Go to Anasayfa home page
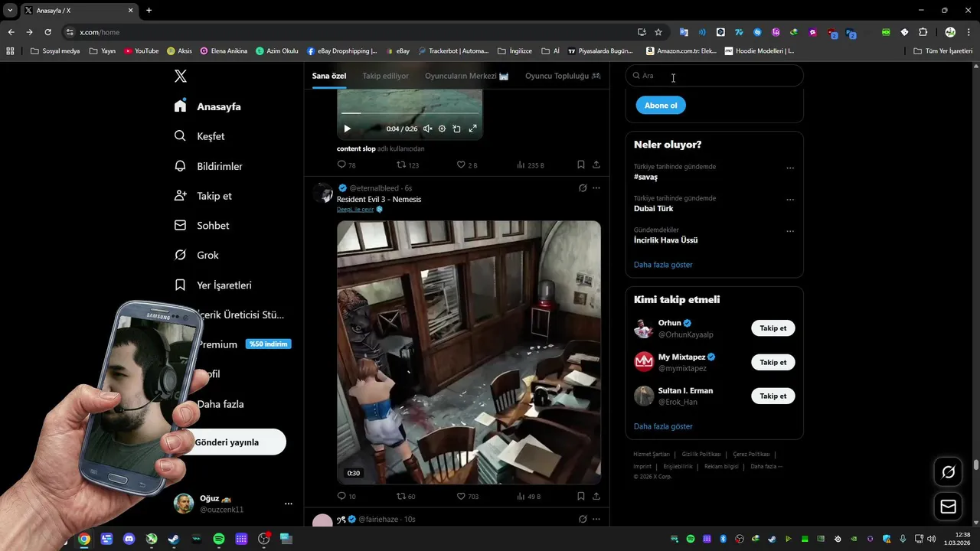 pos(208,106)
